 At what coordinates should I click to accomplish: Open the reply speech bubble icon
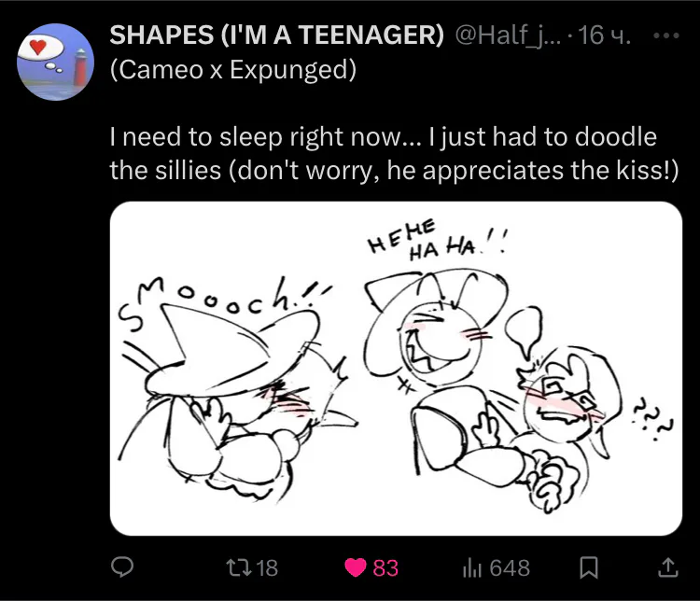(x=122, y=567)
